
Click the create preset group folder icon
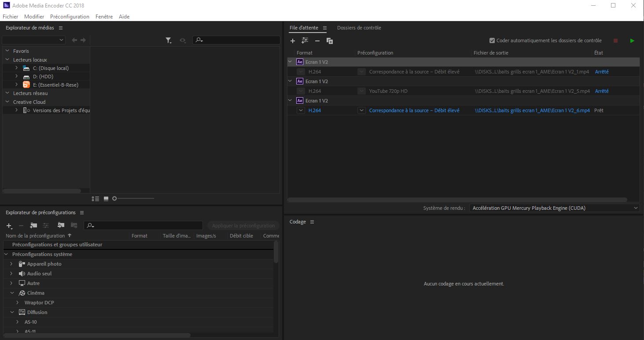pos(33,226)
